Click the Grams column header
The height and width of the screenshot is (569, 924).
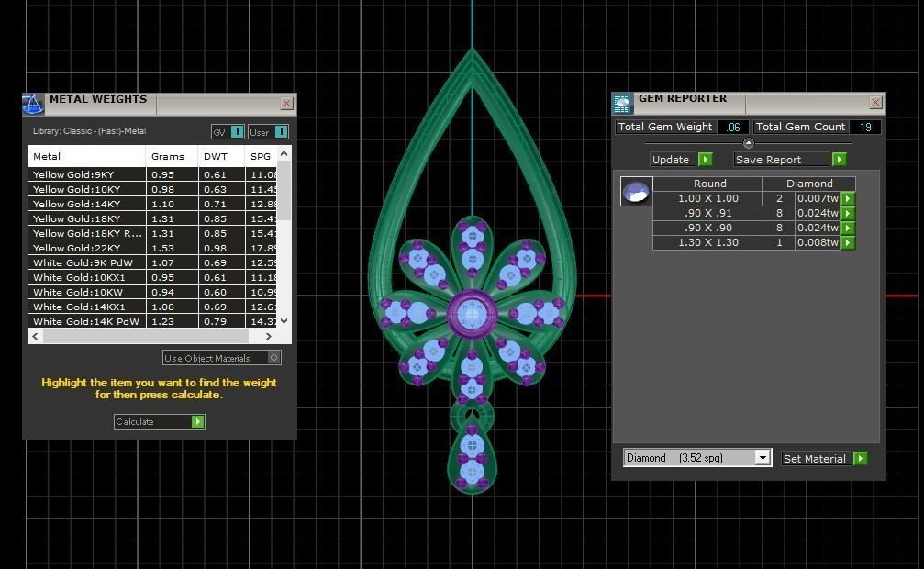(x=172, y=156)
